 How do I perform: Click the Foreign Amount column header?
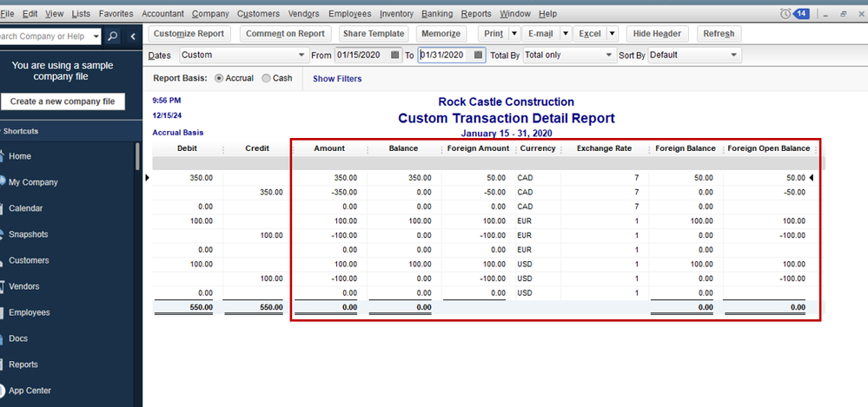click(478, 148)
